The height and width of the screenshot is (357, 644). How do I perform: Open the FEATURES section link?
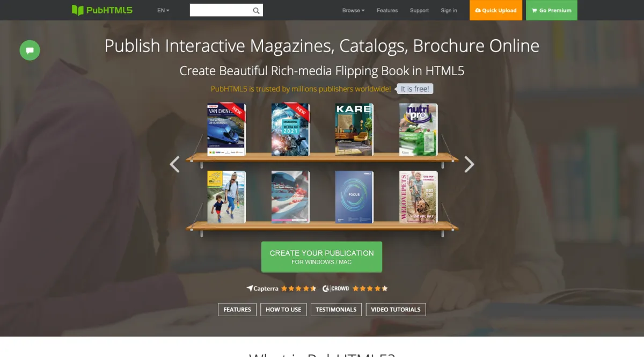237,309
